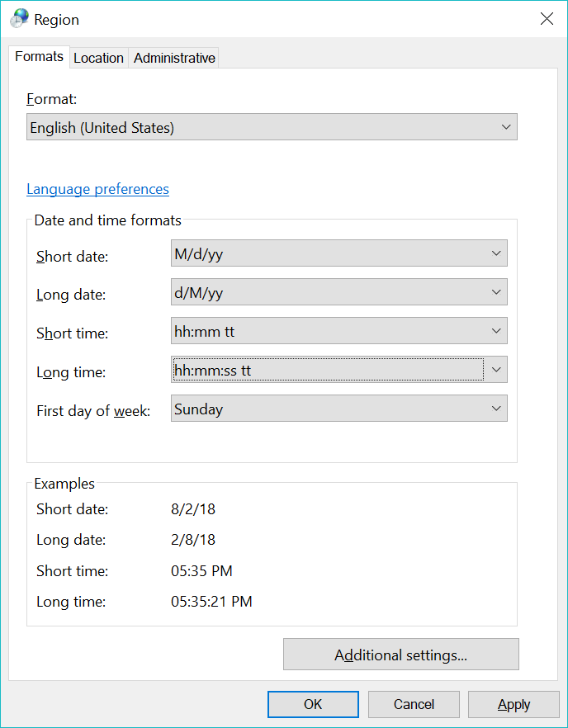Click the Long time dropdown arrow
This screenshot has height=728, width=568.
496,370
